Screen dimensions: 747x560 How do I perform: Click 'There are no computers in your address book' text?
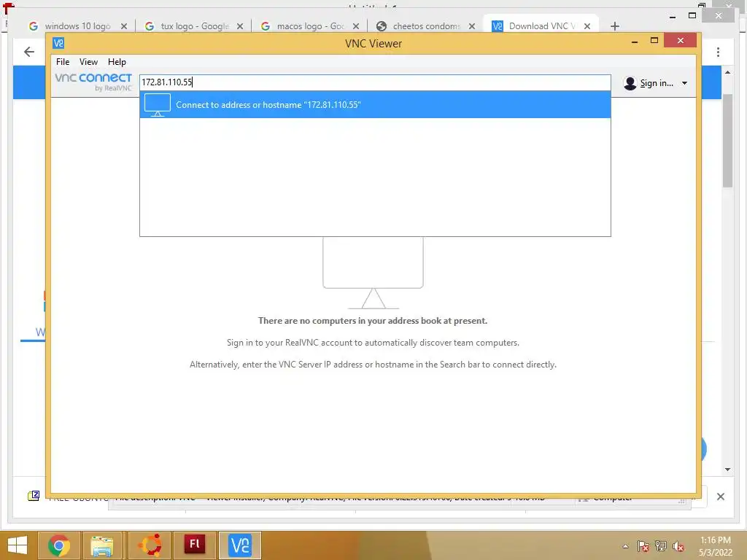coord(373,321)
